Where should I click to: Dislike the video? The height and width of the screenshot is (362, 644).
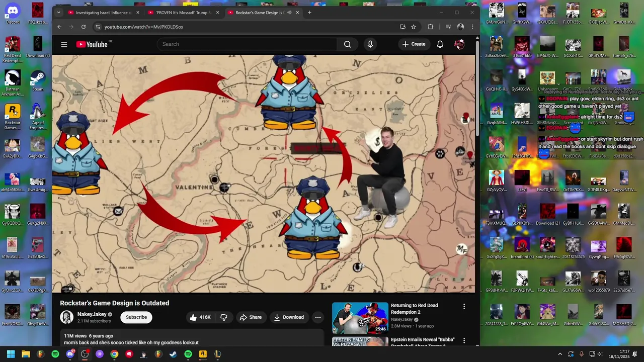coord(224,317)
